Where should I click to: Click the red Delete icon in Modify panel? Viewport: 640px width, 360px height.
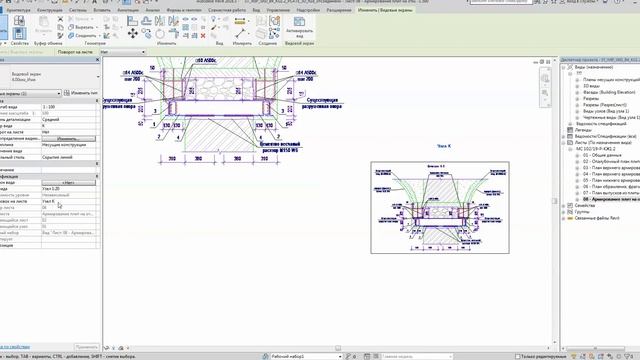(203, 36)
